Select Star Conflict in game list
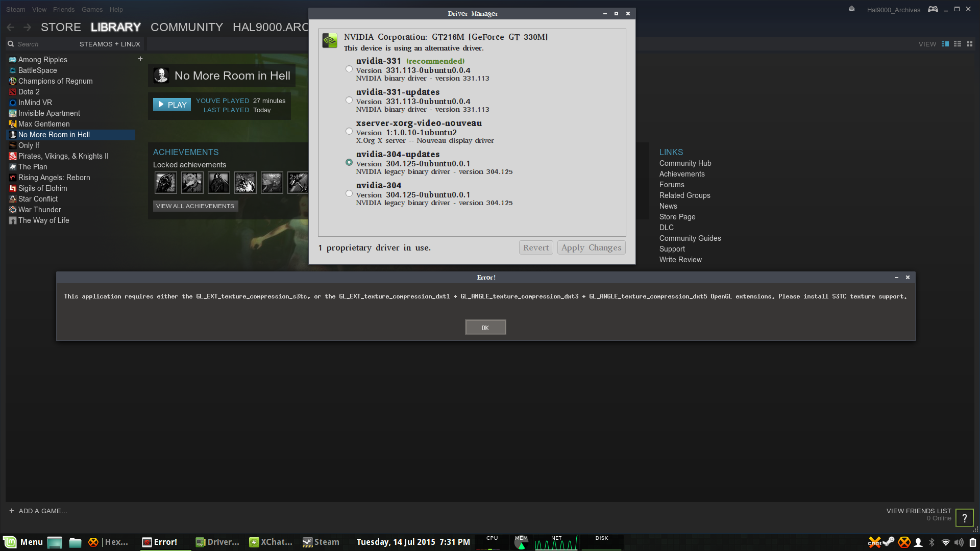The width and height of the screenshot is (980, 551). [x=38, y=199]
